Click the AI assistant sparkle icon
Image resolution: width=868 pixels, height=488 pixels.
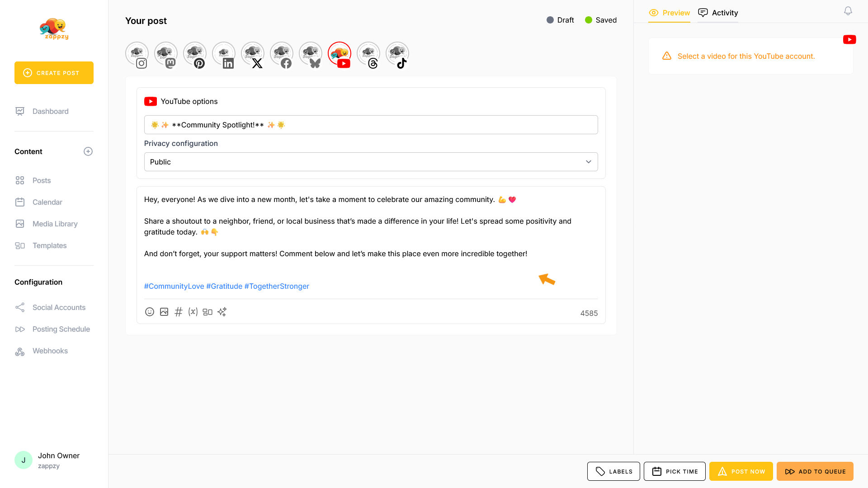click(222, 312)
